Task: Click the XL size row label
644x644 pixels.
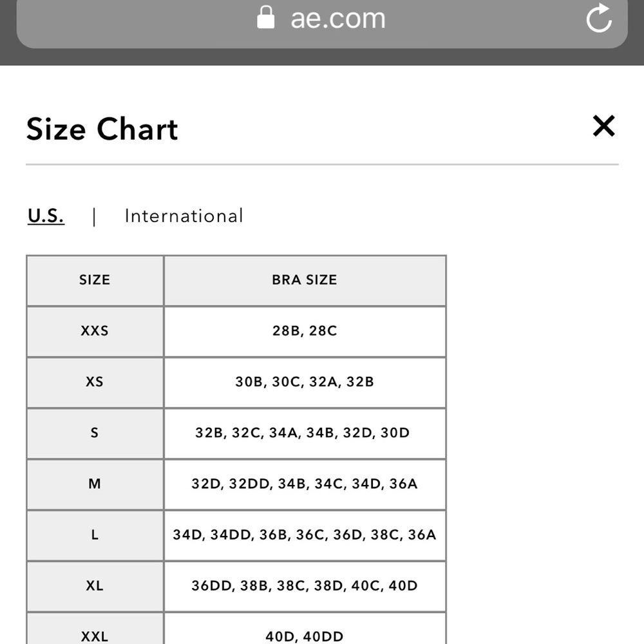Action: (x=95, y=586)
